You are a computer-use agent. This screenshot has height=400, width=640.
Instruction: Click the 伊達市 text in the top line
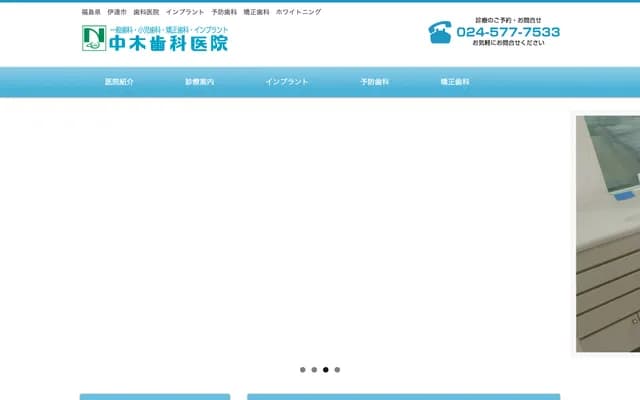coord(117,12)
